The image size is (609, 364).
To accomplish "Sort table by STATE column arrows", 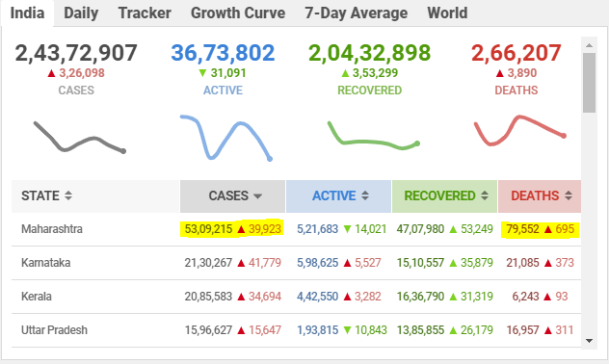I will [x=68, y=195].
